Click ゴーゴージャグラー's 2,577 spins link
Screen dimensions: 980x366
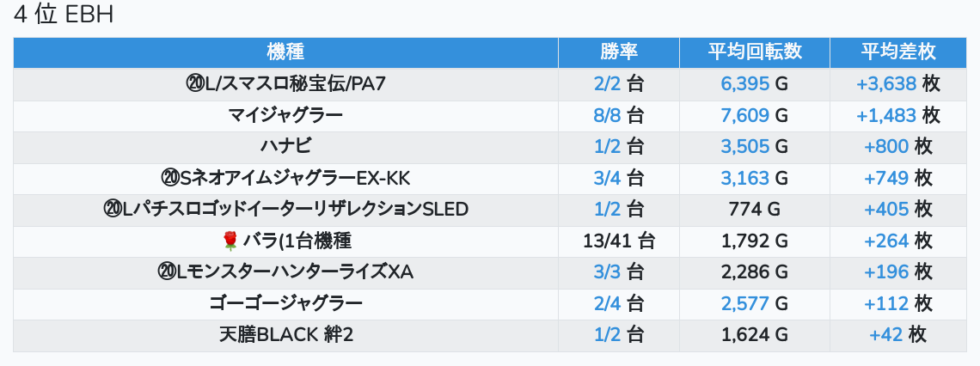click(744, 303)
